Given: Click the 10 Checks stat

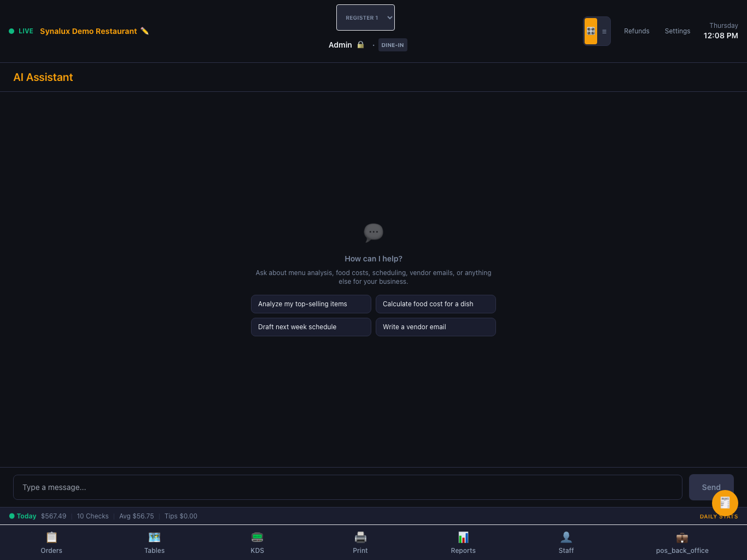Looking at the screenshot, I should (92, 516).
